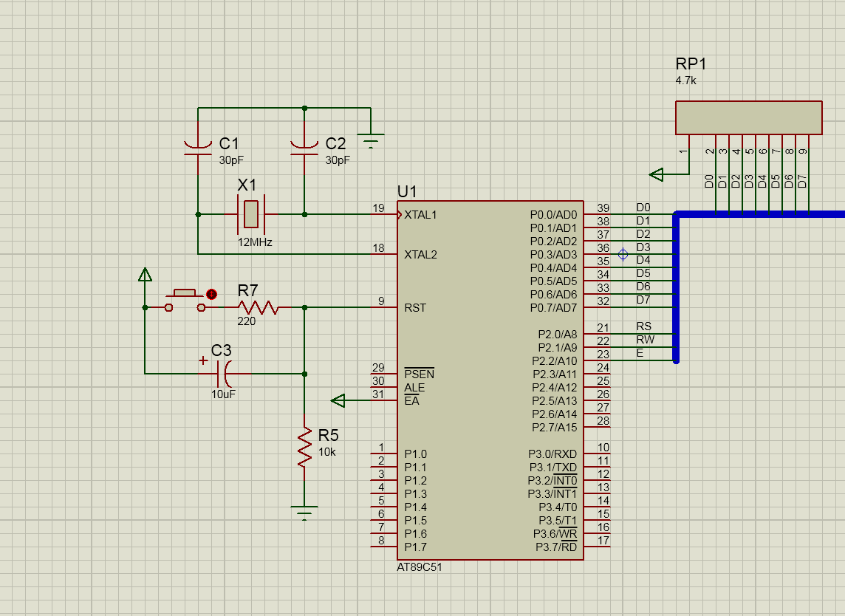845x616 pixels.
Task: Click the P2.0/A8 pin label
Action: 557,334
